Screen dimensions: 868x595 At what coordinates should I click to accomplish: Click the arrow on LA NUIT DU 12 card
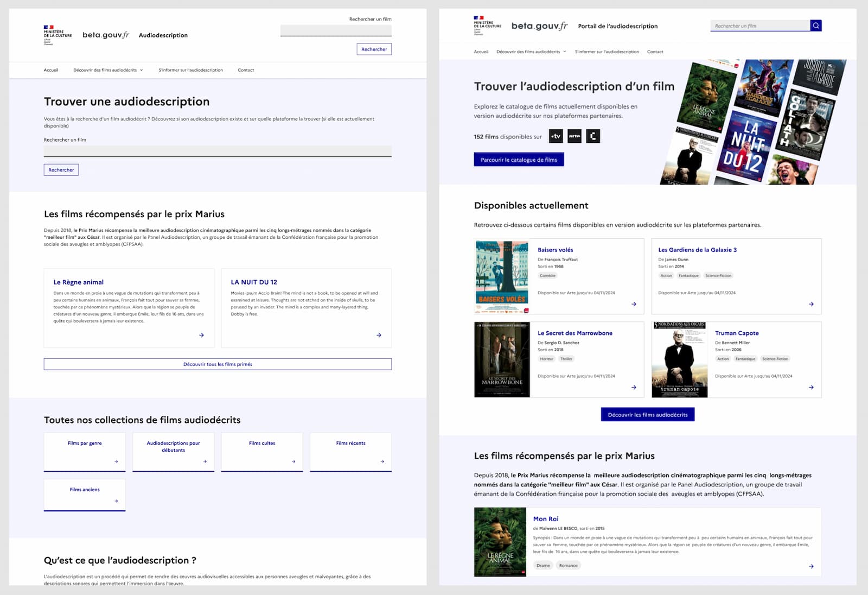tap(379, 335)
